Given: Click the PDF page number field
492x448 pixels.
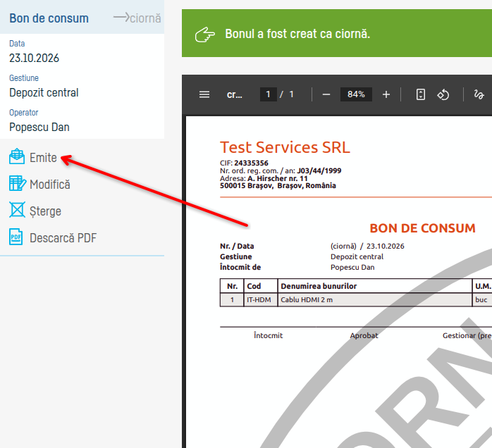Looking at the screenshot, I should (269, 94).
